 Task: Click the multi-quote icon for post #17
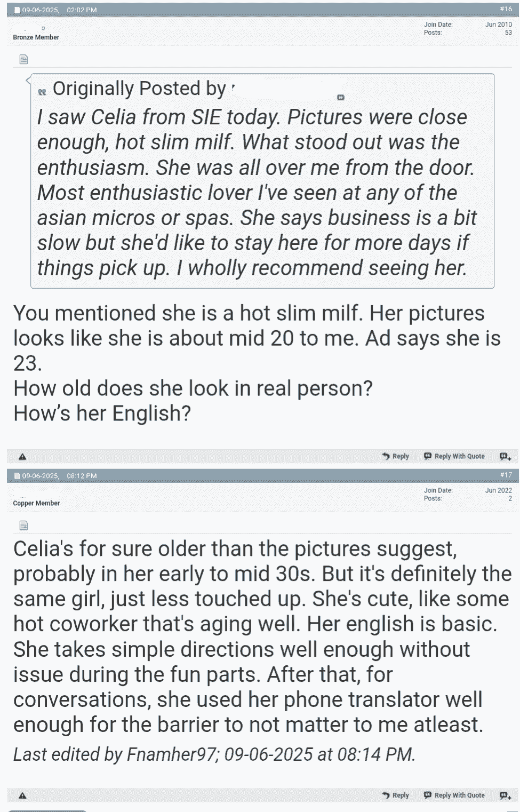[505, 795]
